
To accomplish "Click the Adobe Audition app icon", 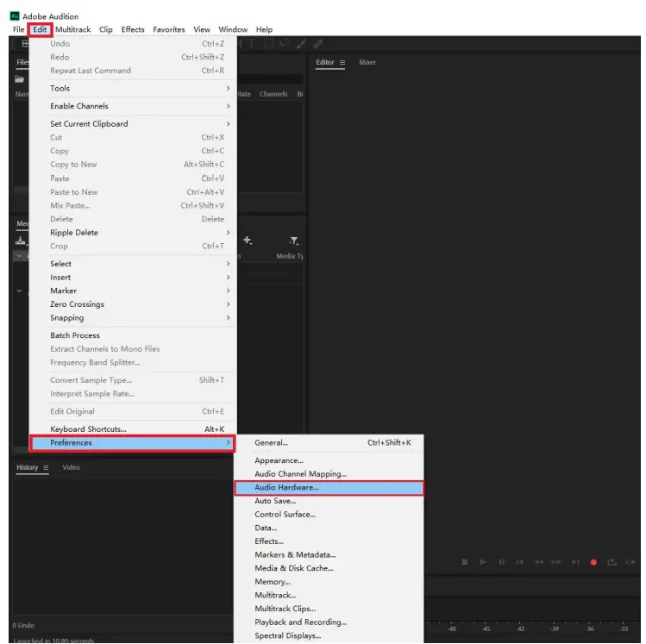I will pyautogui.click(x=15, y=16).
